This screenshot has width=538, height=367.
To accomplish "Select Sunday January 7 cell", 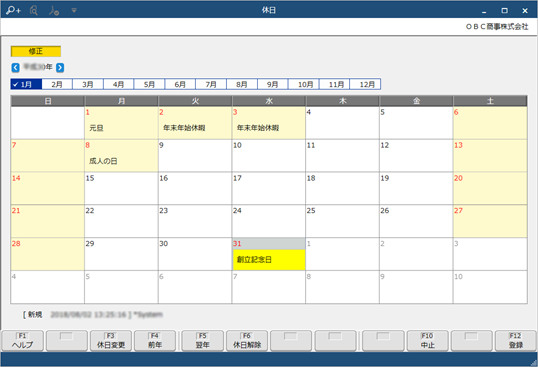I will pos(48,156).
